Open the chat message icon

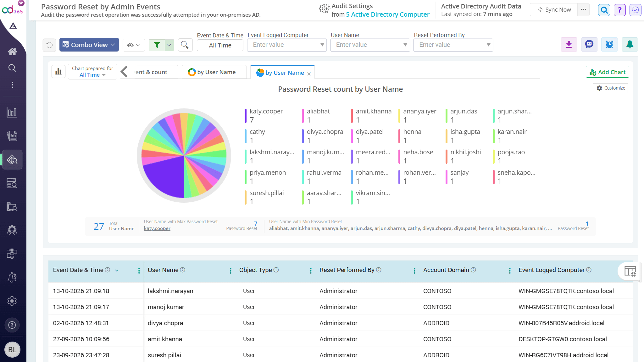coord(589,45)
